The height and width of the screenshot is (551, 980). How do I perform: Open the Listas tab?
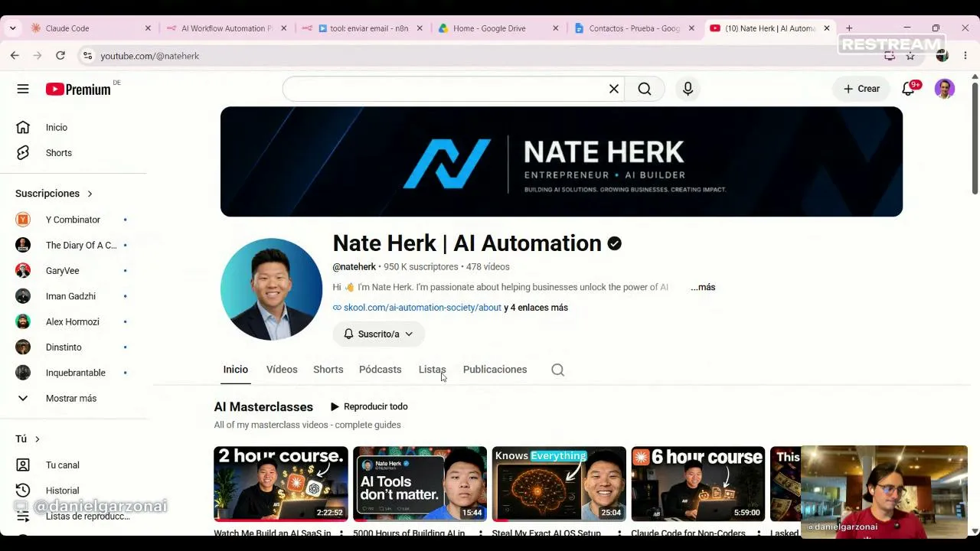click(432, 370)
